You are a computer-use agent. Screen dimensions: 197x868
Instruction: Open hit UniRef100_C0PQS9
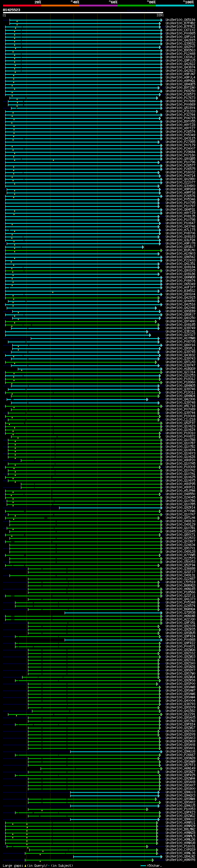pos(180,850)
